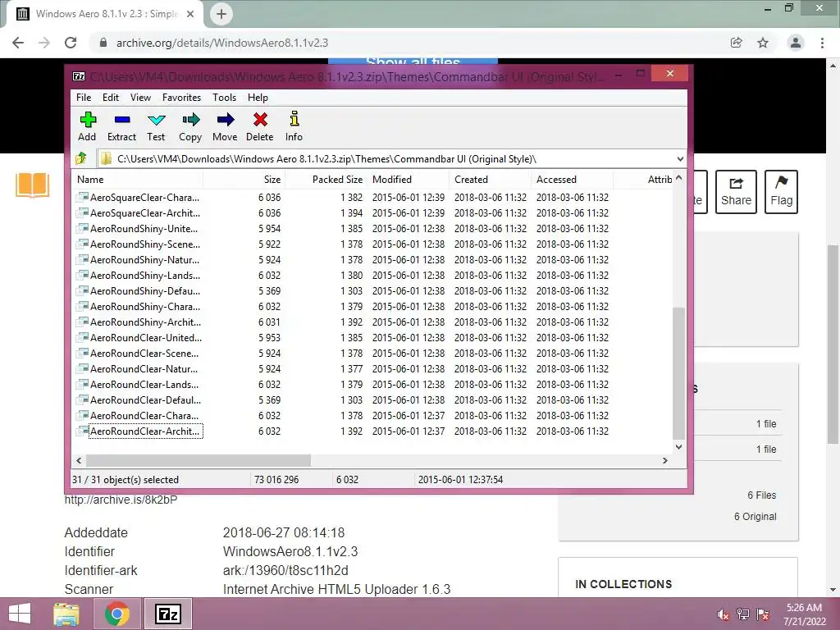The width and height of the screenshot is (840, 630).
Task: Click the red Delete icon
Action: pyautogui.click(x=260, y=120)
